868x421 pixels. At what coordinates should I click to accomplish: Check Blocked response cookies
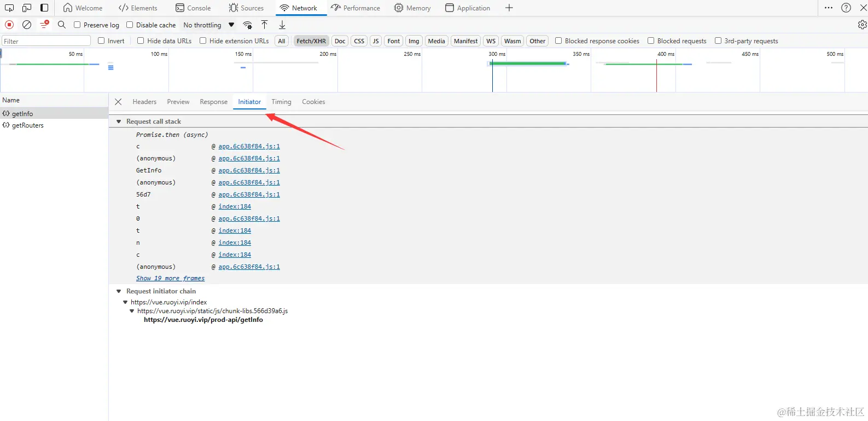click(x=558, y=41)
